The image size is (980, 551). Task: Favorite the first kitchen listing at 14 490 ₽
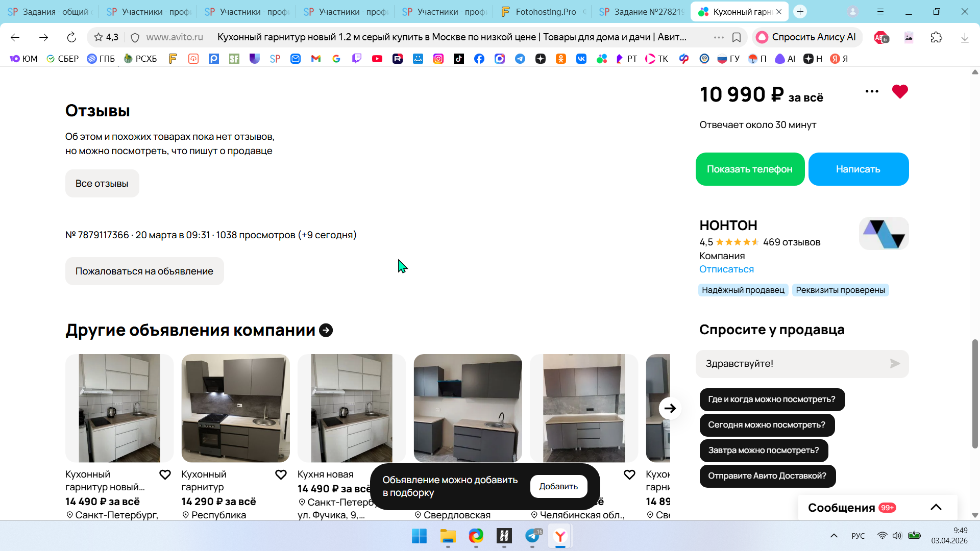click(x=165, y=475)
